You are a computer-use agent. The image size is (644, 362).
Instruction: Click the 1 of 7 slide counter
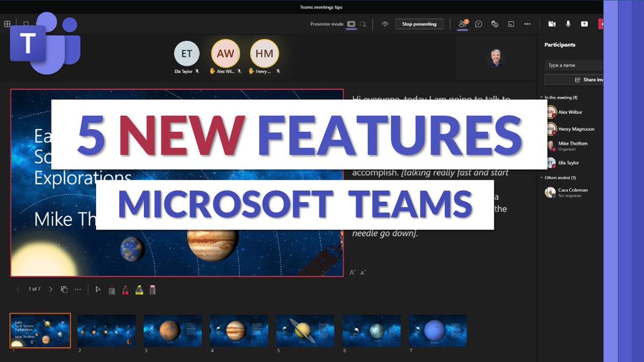(x=34, y=290)
